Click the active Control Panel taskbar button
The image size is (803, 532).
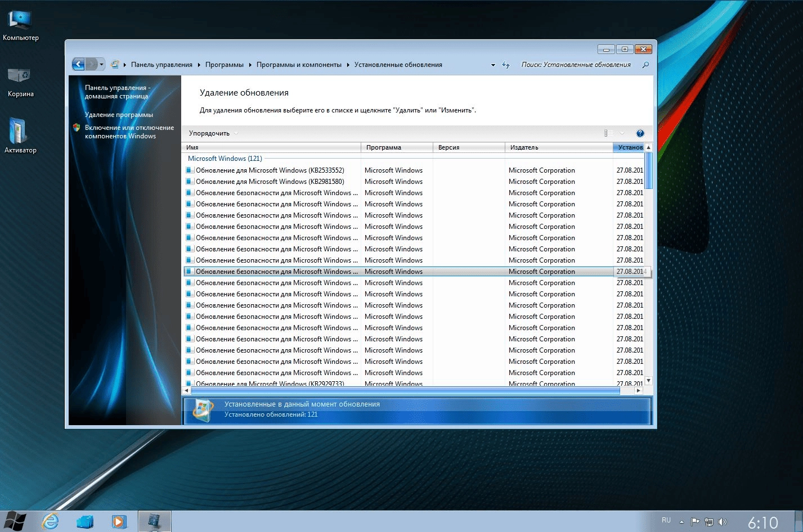154,521
